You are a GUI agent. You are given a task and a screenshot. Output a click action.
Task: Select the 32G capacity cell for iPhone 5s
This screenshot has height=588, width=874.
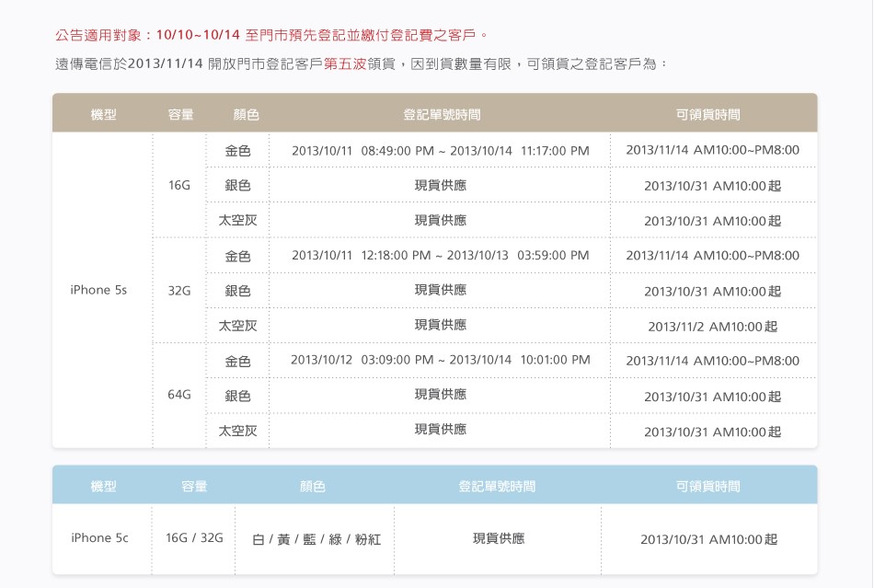[179, 291]
